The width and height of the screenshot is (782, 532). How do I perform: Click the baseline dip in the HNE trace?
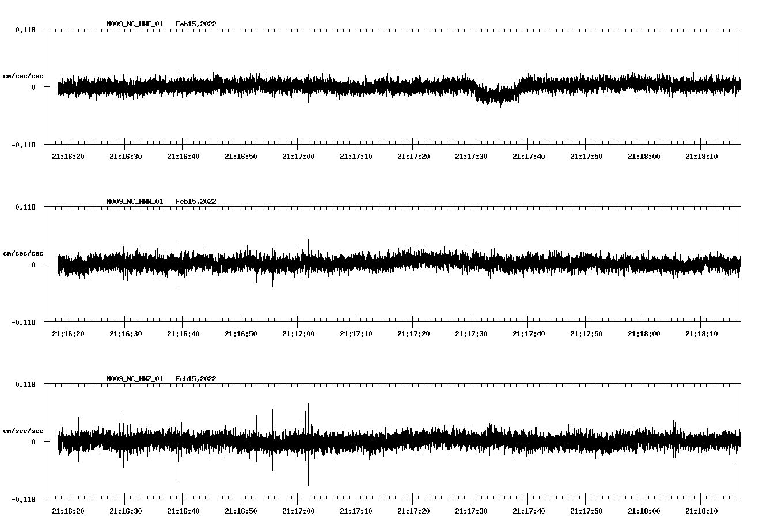click(496, 94)
